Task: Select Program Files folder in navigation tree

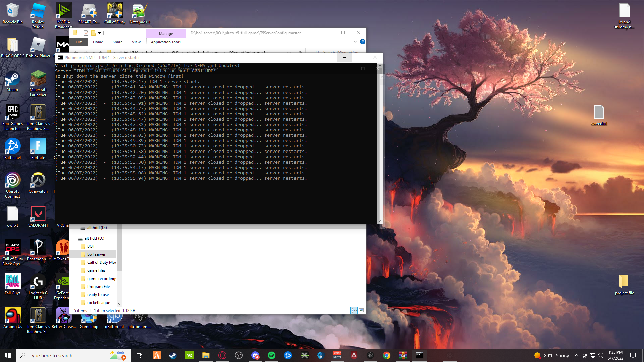Action: 99,287
